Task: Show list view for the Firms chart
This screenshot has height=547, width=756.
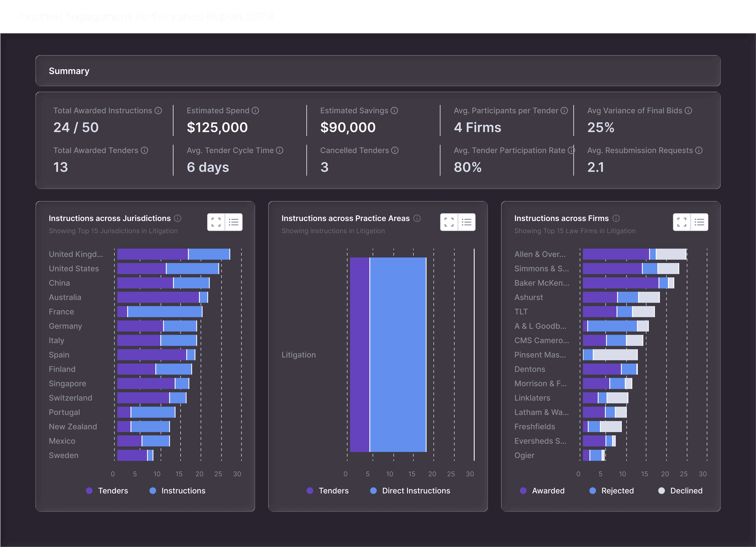Action: pos(699,222)
